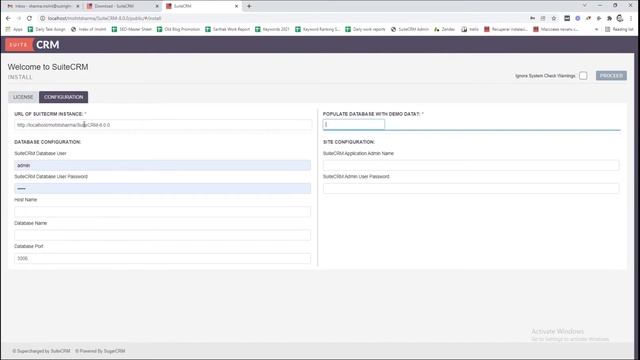This screenshot has width=640, height=360.
Task: Open the Zendesk bookmark
Action: (x=444, y=29)
